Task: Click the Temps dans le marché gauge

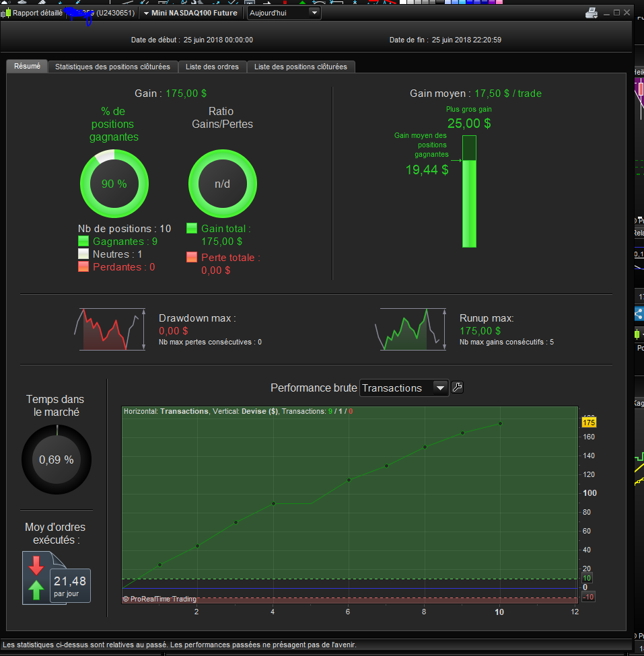Action: tap(57, 460)
